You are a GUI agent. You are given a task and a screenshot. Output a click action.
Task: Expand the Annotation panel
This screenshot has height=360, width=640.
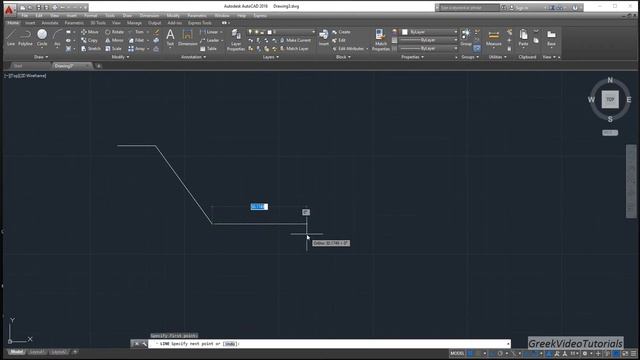pyautogui.click(x=193, y=57)
